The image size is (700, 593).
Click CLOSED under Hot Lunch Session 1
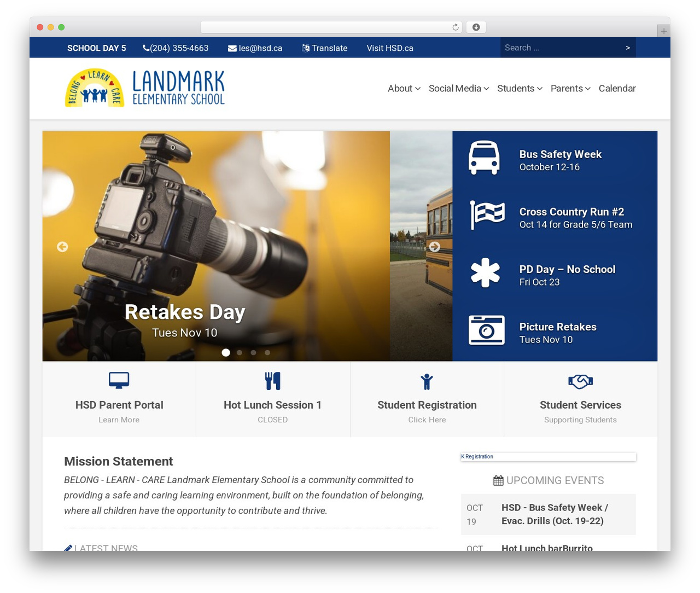(x=272, y=420)
